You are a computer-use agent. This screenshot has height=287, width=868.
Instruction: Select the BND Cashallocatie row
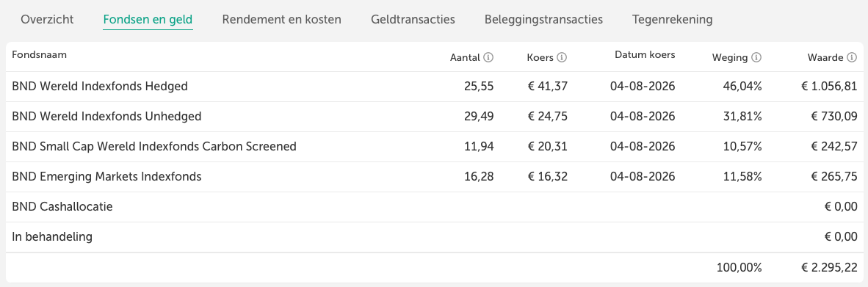coord(434,207)
